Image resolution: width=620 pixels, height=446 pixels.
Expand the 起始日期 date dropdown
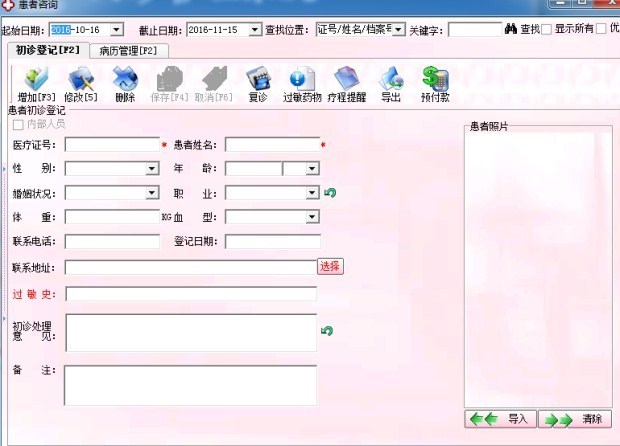(117, 30)
